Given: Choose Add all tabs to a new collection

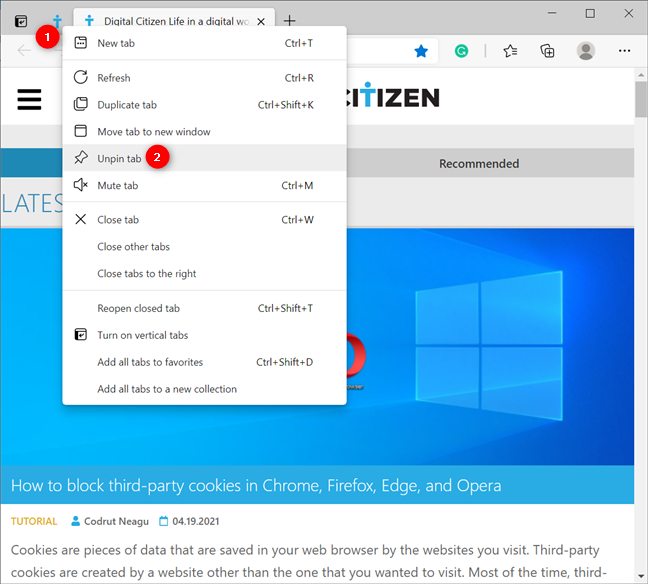Looking at the screenshot, I should [x=204, y=389].
